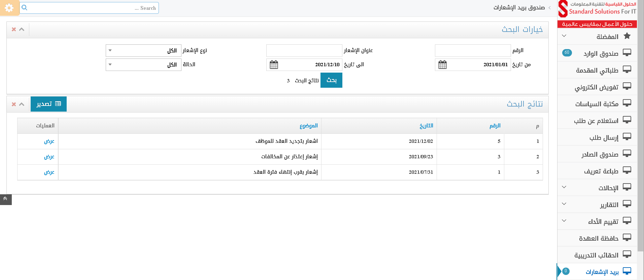644x280 pixels.
Task: Open calendar picker for 'الى تاريخ' field
Action: (x=274, y=65)
